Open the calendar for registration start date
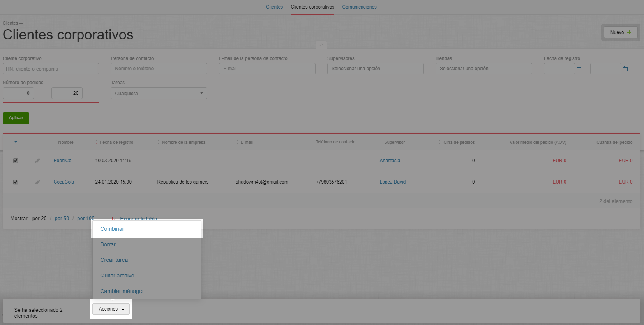 coord(579,69)
